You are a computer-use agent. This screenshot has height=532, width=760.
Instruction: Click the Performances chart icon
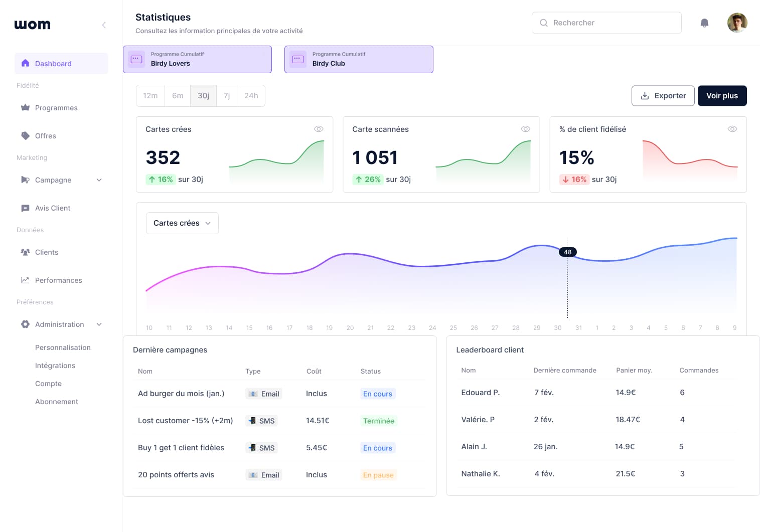coord(25,280)
